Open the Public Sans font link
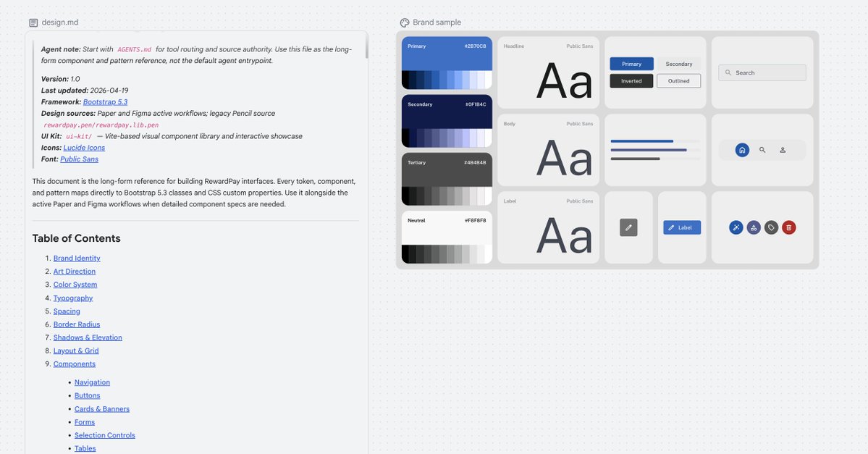 (79, 159)
